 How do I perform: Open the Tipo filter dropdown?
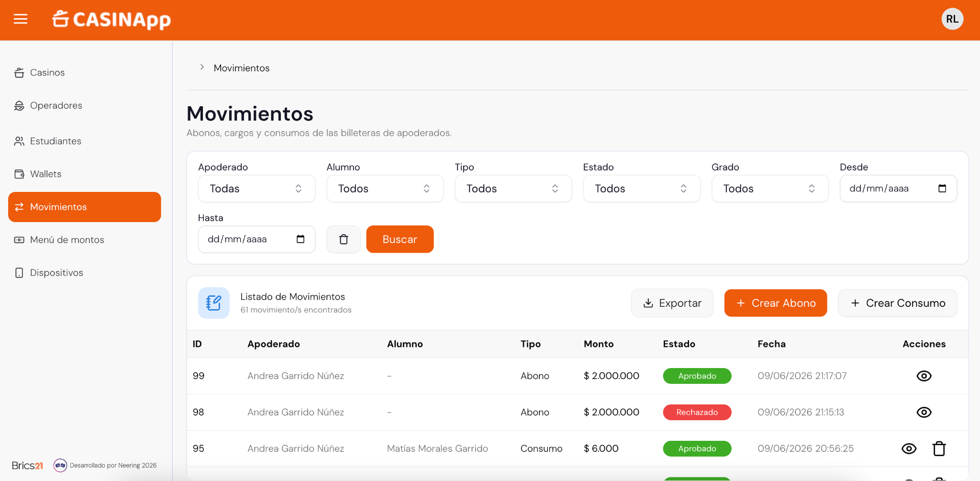point(513,189)
